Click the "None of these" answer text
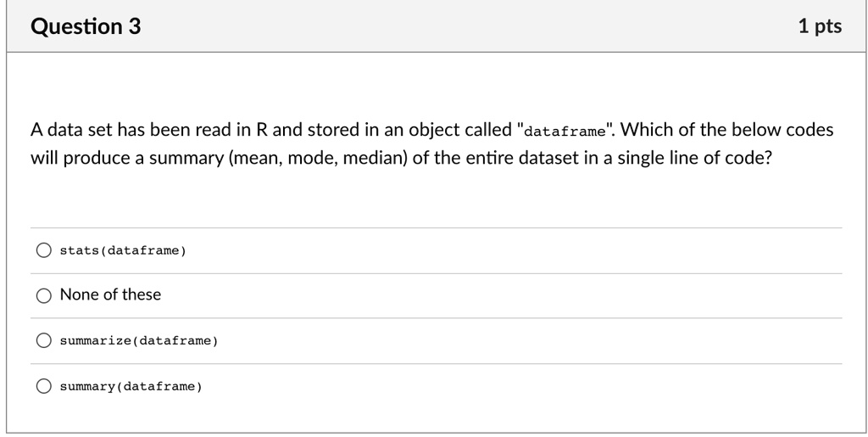Screen dimensions: 868x437 [110, 295]
